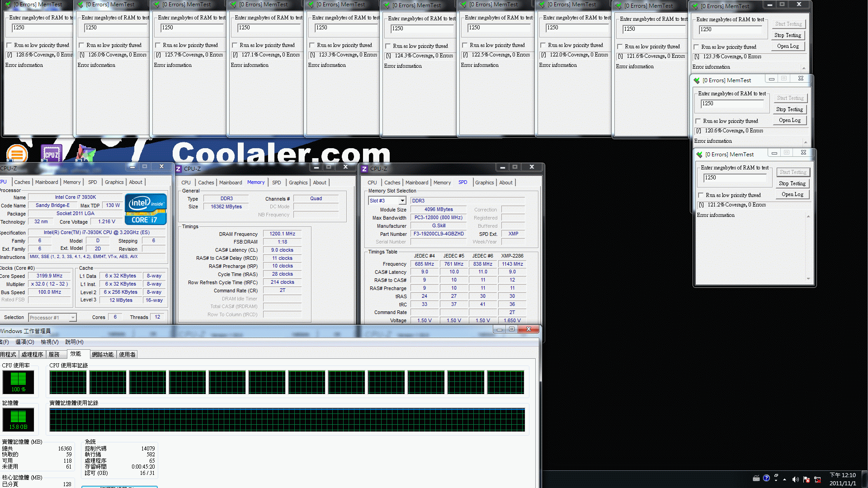Click error info scroll-up arrow in 120.6% MemTest
868x488 pixels.
(806, 142)
